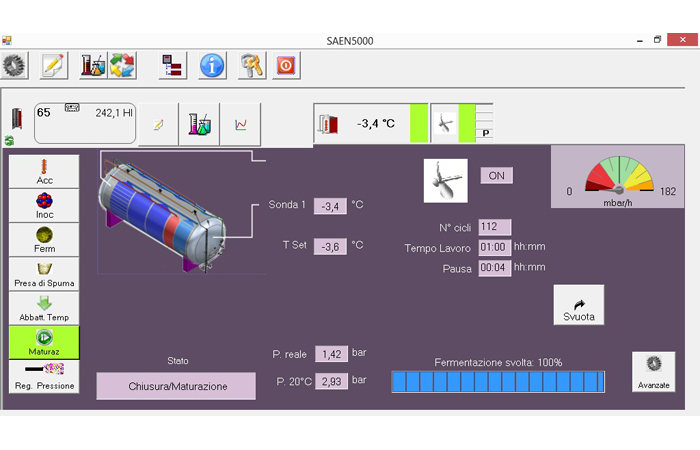Open the blue info icon

212,65
